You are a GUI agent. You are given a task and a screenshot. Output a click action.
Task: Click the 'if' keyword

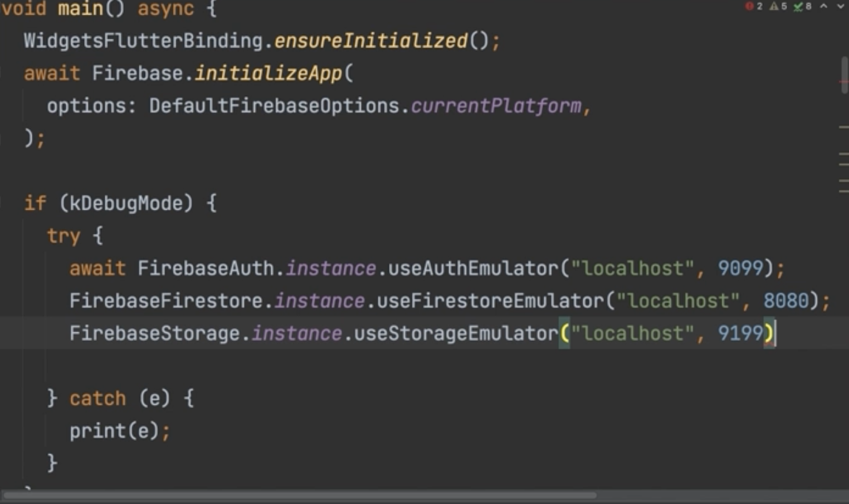[35, 203]
